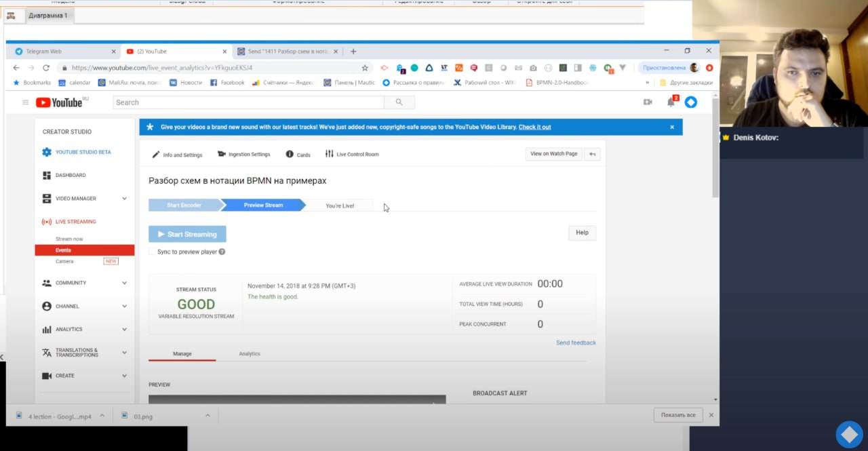
Task: Click the return arrow beside View on Watch Page
Action: (593, 154)
